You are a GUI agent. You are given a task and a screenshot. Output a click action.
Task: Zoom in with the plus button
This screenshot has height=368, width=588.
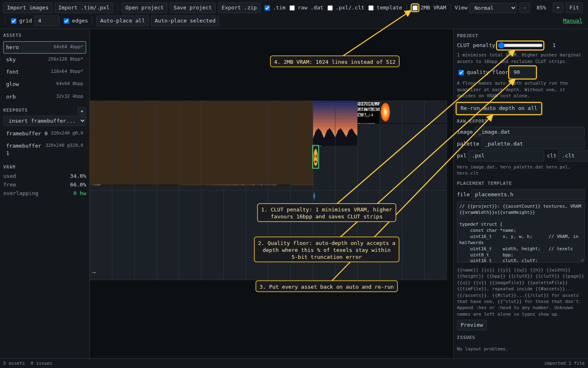coord(558,8)
